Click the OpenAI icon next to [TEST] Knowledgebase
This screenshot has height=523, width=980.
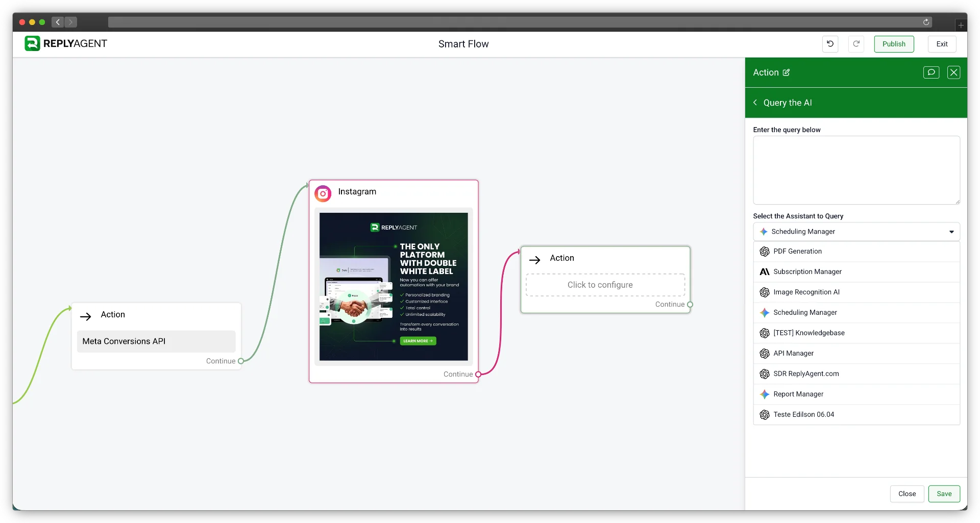(x=765, y=333)
